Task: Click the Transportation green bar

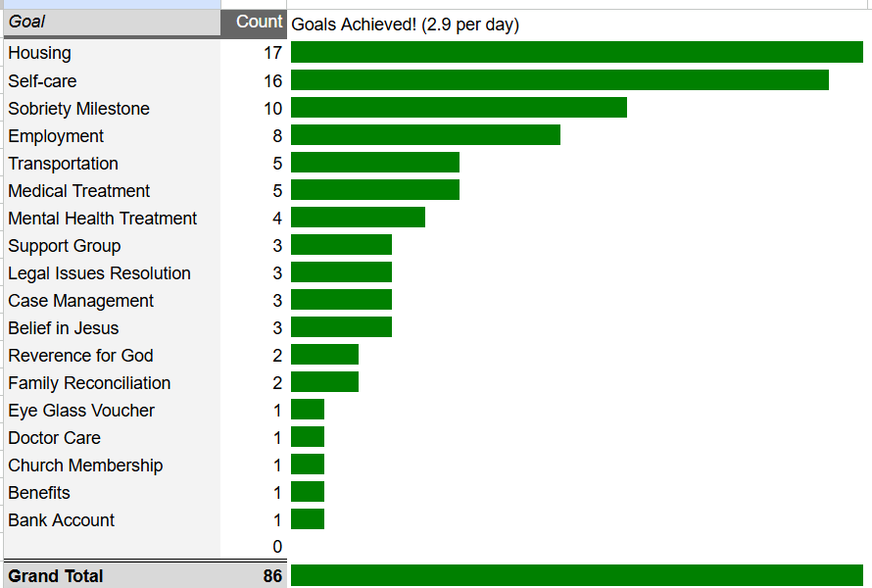Action: click(375, 163)
